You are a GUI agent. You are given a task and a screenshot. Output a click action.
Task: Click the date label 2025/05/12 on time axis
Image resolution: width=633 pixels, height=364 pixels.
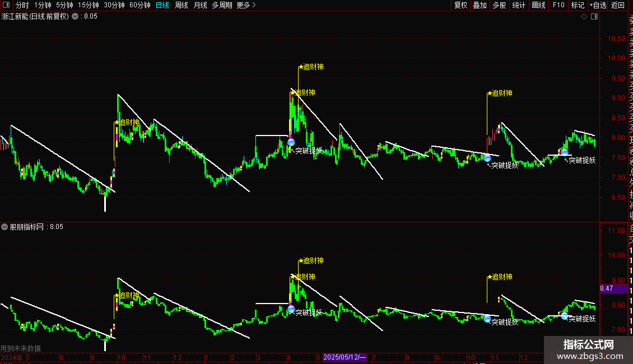tap(345, 357)
